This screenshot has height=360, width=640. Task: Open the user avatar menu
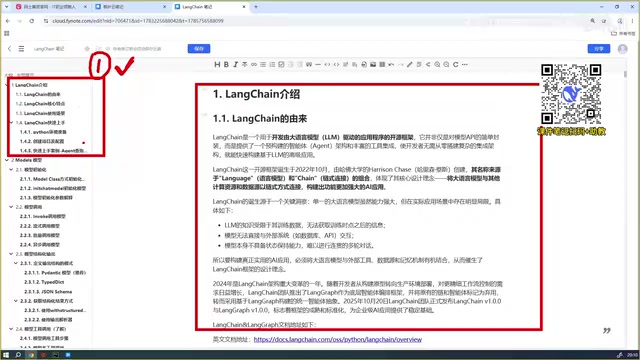click(x=622, y=49)
